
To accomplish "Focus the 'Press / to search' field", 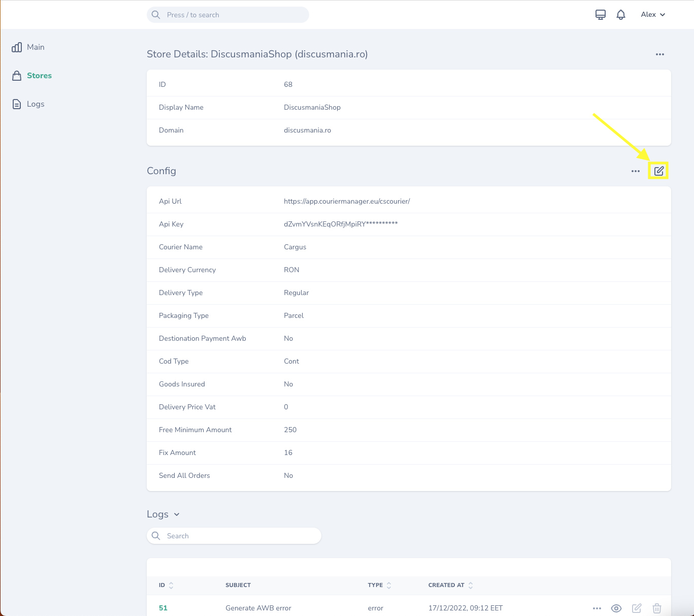I will pos(228,15).
